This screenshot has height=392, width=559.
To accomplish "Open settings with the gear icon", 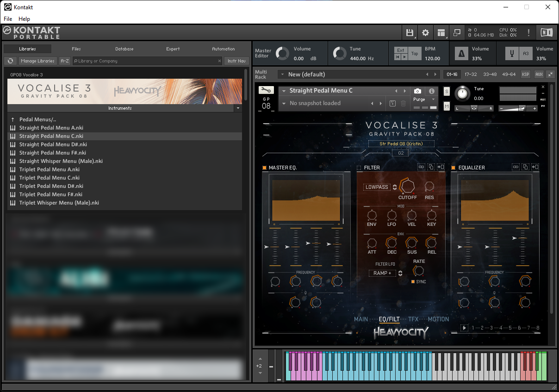I will tap(425, 32).
